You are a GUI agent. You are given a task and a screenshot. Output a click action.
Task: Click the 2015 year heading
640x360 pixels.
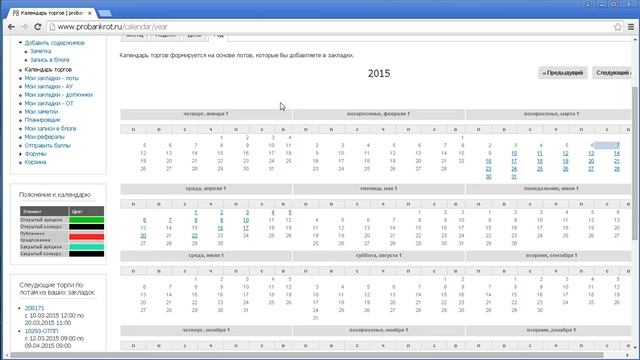[x=379, y=73]
